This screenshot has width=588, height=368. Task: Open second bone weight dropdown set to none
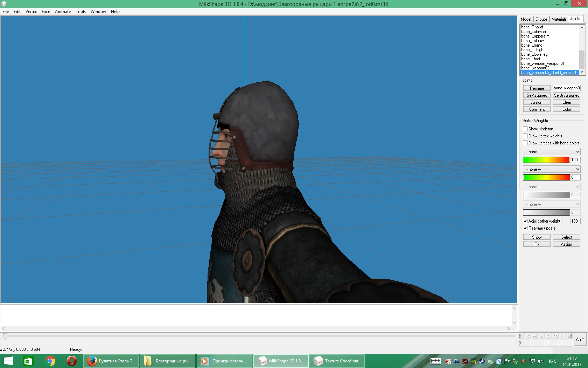coord(552,169)
